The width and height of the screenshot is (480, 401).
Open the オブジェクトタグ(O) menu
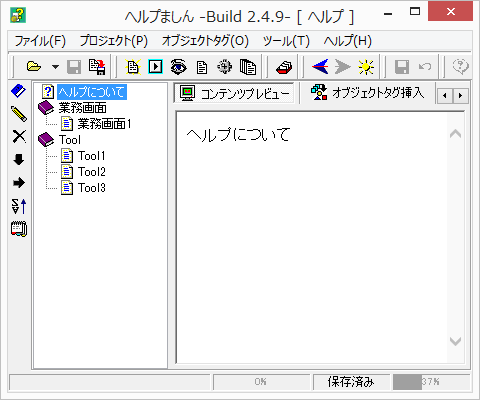click(x=205, y=41)
